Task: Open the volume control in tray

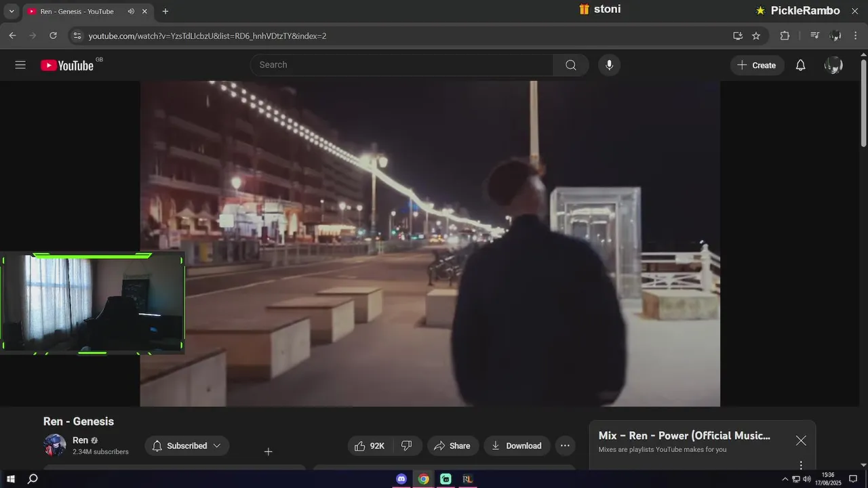Action: (807, 479)
